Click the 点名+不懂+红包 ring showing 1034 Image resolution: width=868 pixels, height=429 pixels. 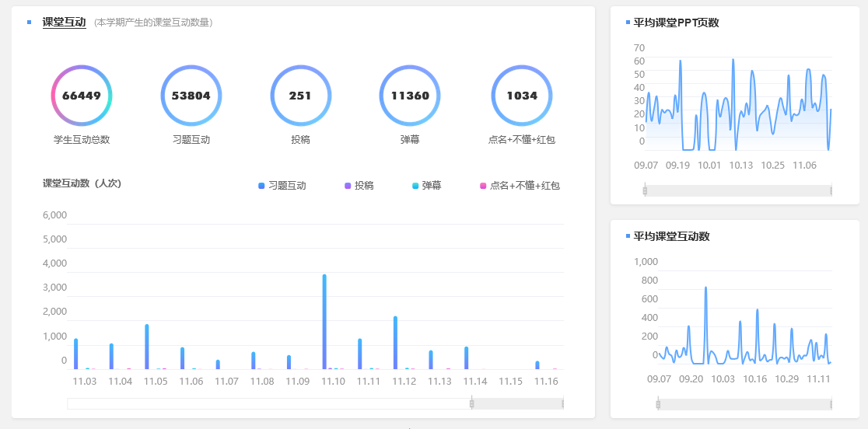click(522, 96)
